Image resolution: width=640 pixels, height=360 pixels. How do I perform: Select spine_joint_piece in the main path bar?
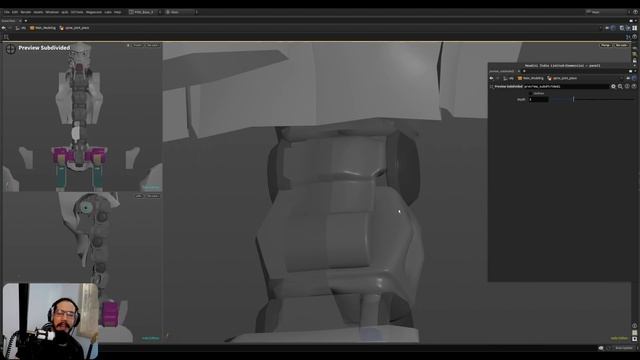pyautogui.click(x=74, y=28)
